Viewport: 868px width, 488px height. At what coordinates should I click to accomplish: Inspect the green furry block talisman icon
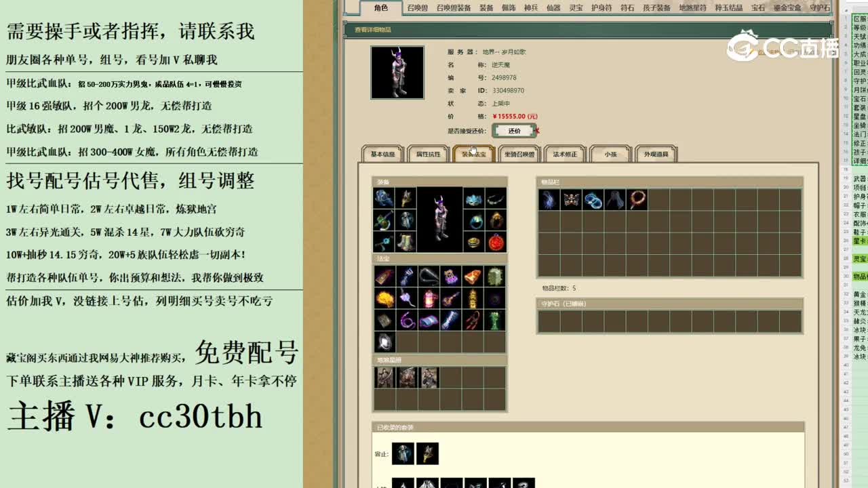coord(495,277)
